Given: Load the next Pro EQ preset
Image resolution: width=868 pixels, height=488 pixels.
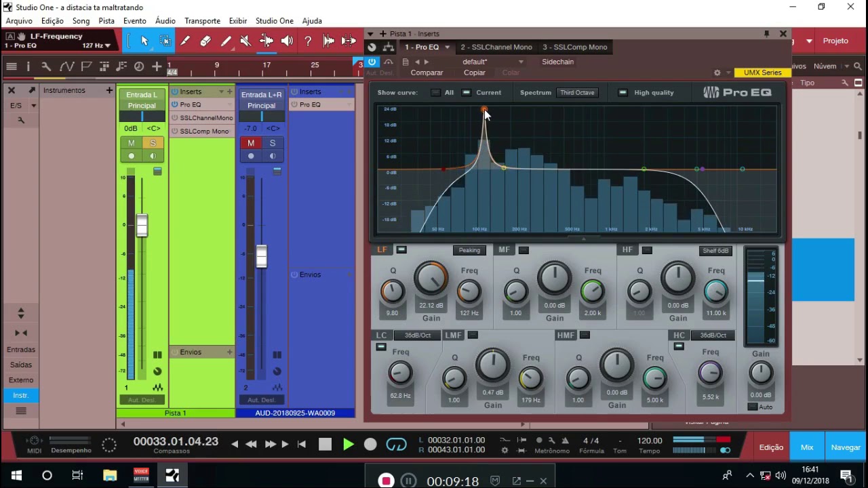Looking at the screenshot, I should point(427,62).
